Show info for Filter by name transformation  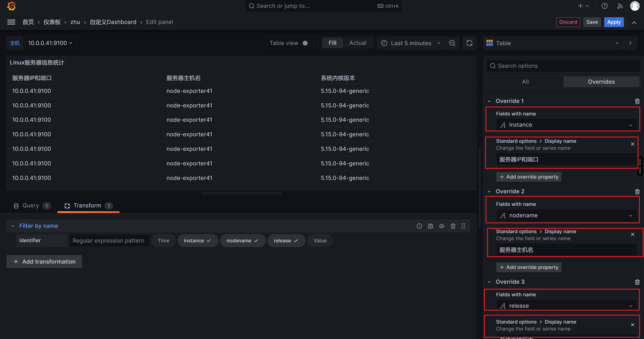point(419,226)
